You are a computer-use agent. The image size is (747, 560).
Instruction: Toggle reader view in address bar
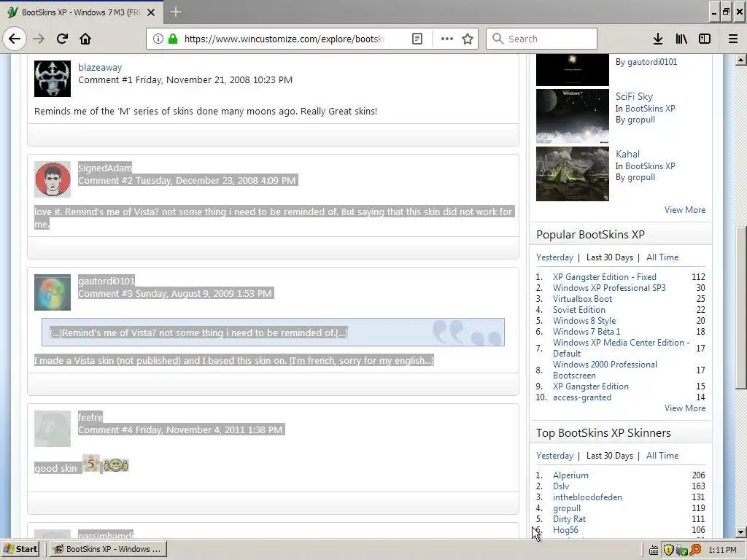click(417, 39)
